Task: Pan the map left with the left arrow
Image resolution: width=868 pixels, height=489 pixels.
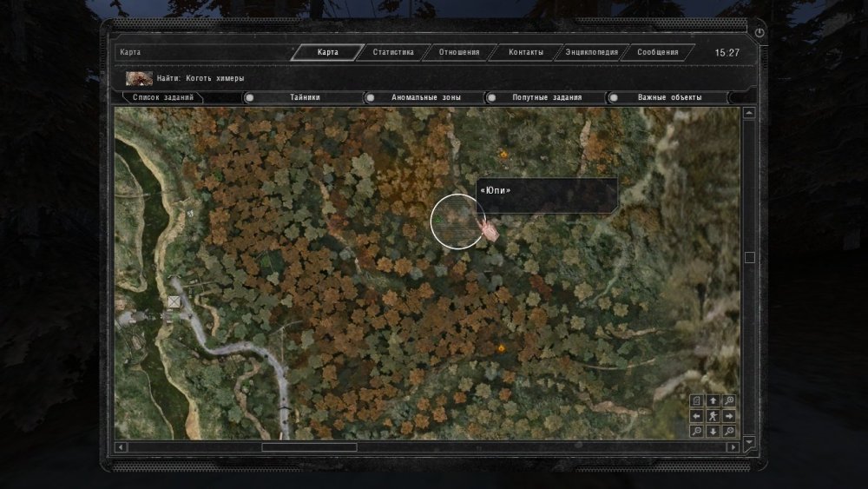Action: click(x=697, y=416)
